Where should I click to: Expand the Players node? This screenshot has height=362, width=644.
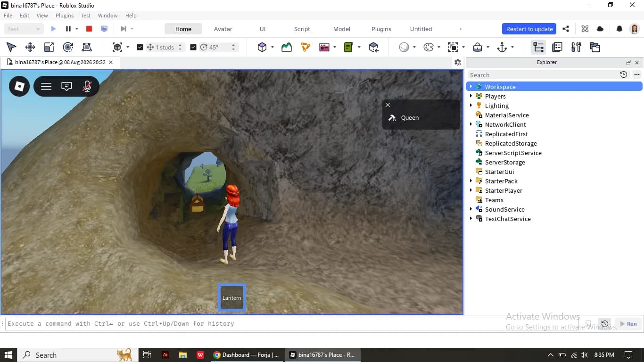pyautogui.click(x=471, y=96)
